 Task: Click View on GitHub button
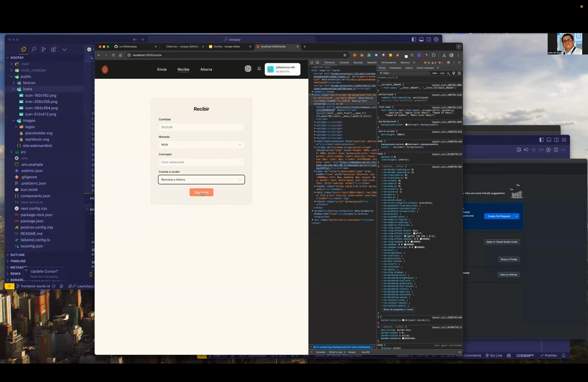(508, 275)
